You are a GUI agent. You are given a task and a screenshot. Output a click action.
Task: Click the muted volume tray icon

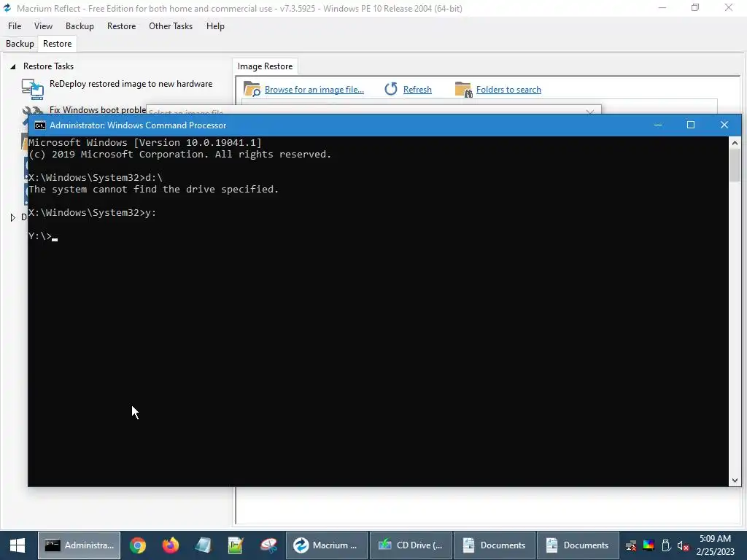[683, 545]
